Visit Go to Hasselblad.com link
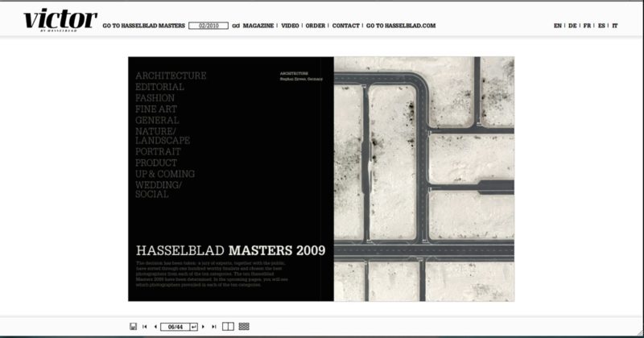 (401, 26)
